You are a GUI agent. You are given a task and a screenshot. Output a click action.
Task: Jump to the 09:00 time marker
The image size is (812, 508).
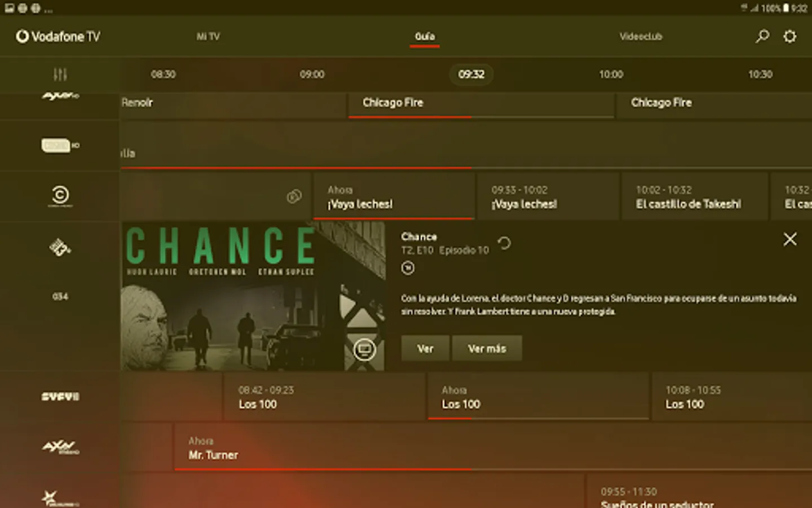click(x=312, y=75)
